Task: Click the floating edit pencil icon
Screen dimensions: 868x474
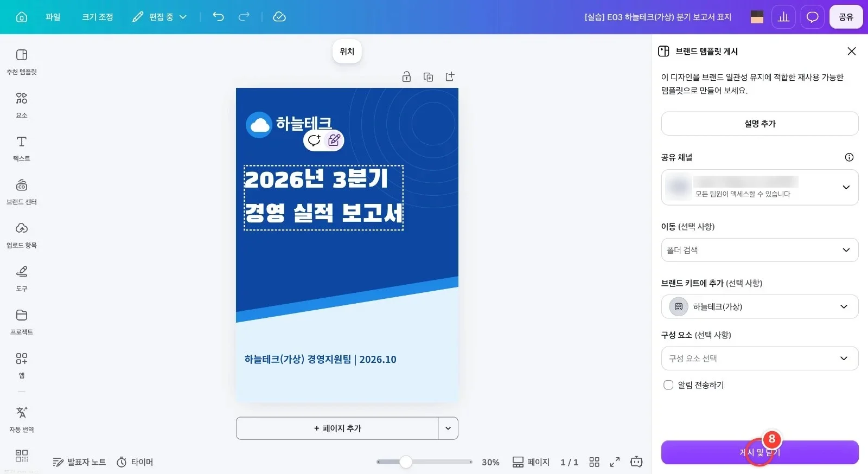Action: click(334, 140)
